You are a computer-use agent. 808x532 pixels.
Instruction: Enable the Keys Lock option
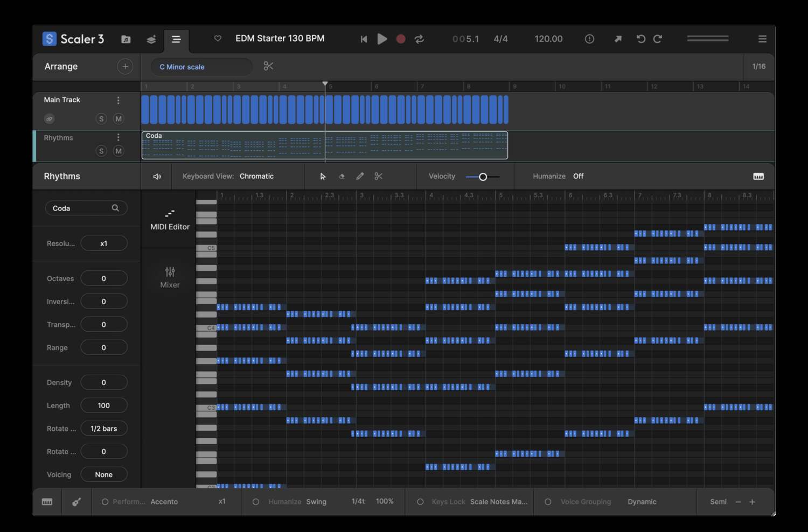[x=420, y=501]
